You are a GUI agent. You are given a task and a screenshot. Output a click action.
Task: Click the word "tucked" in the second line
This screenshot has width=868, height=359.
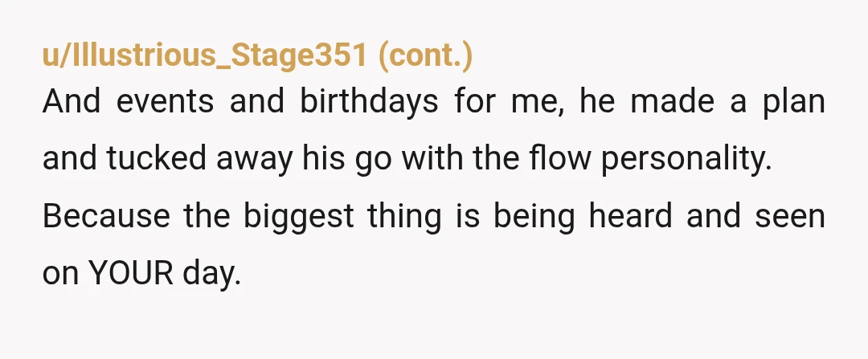click(x=157, y=157)
